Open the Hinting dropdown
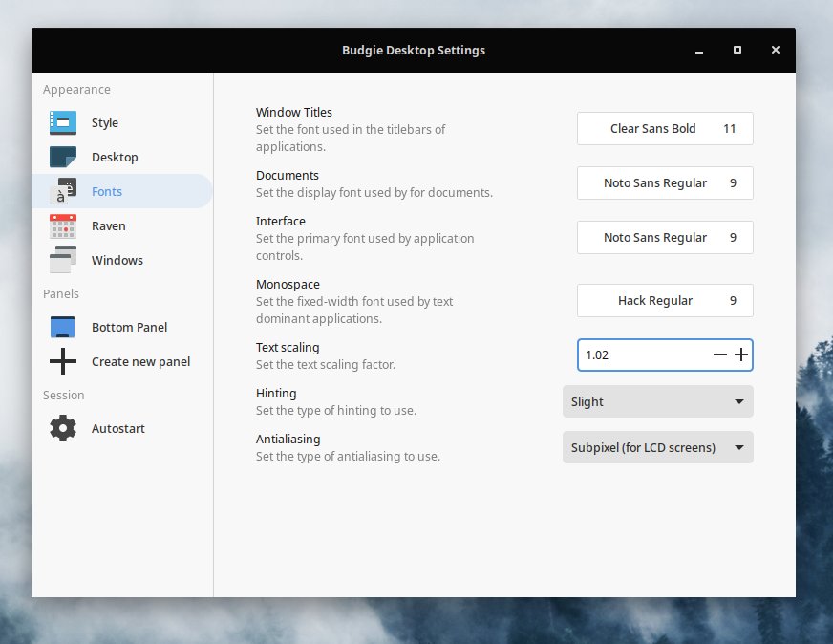The height and width of the screenshot is (644, 833). pos(657,401)
